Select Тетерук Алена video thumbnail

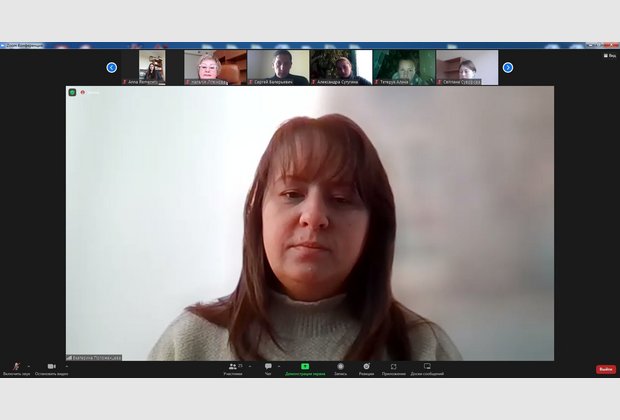click(404, 67)
